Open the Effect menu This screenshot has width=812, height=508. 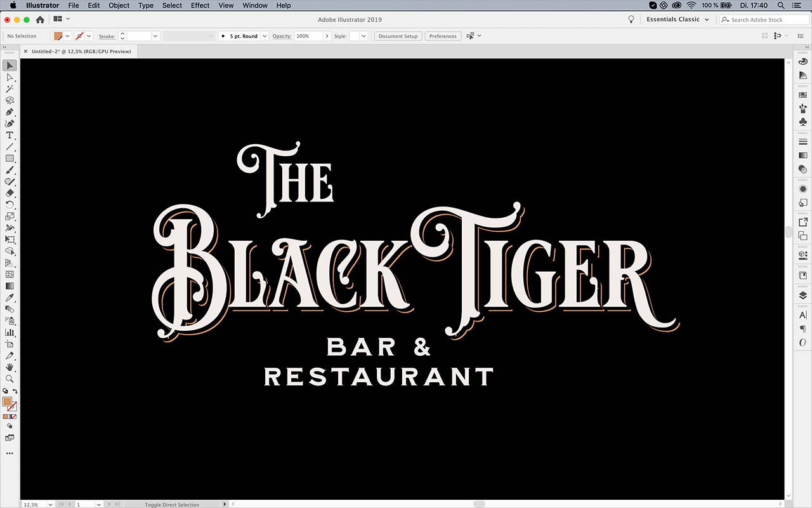point(200,5)
